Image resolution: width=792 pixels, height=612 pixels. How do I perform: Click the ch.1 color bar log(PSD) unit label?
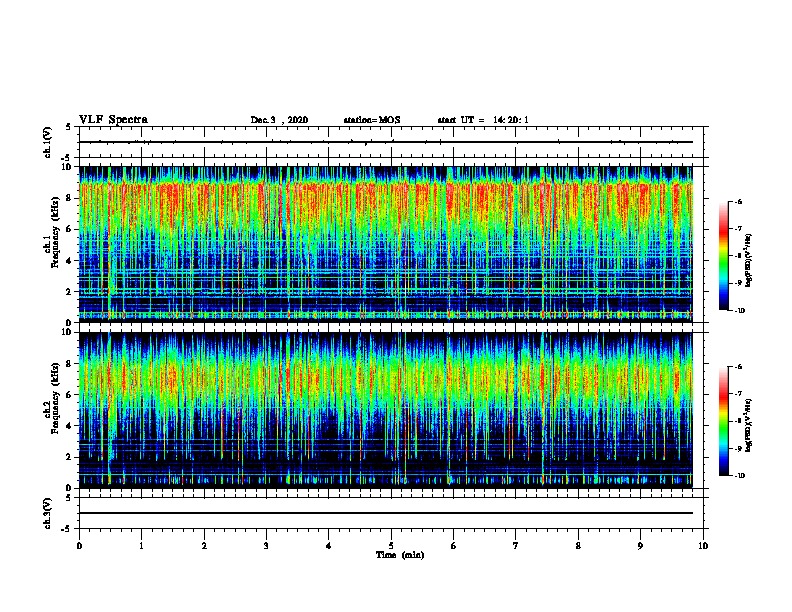click(x=749, y=260)
